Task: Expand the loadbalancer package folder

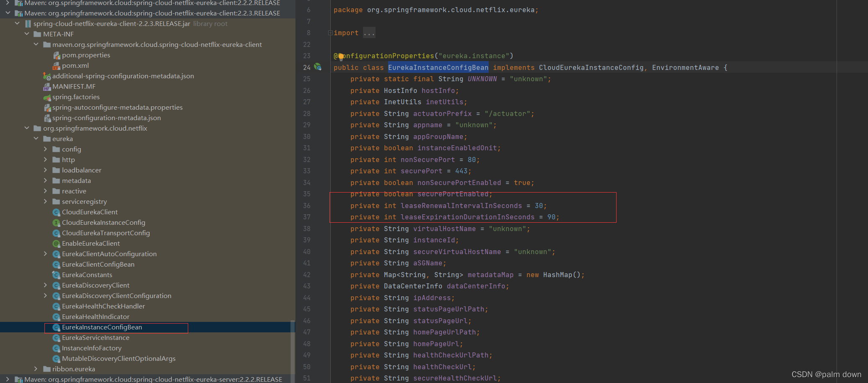Action: click(x=45, y=170)
